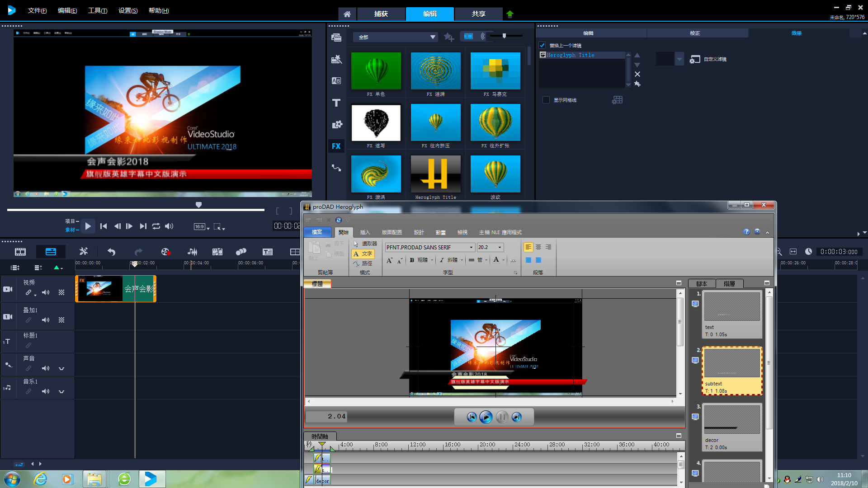The image size is (868, 488).
Task: Expand the 粗體 bold options arrow
Action: 432,260
